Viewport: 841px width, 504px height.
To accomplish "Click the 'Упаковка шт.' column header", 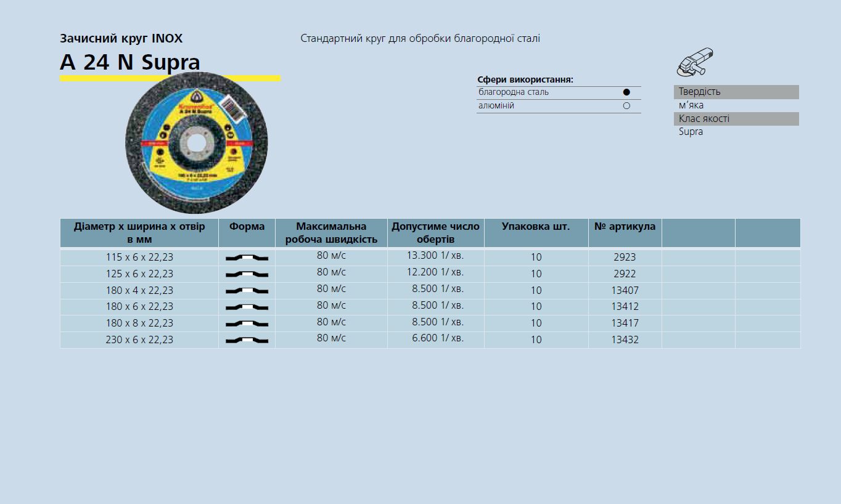I will click(x=536, y=233).
